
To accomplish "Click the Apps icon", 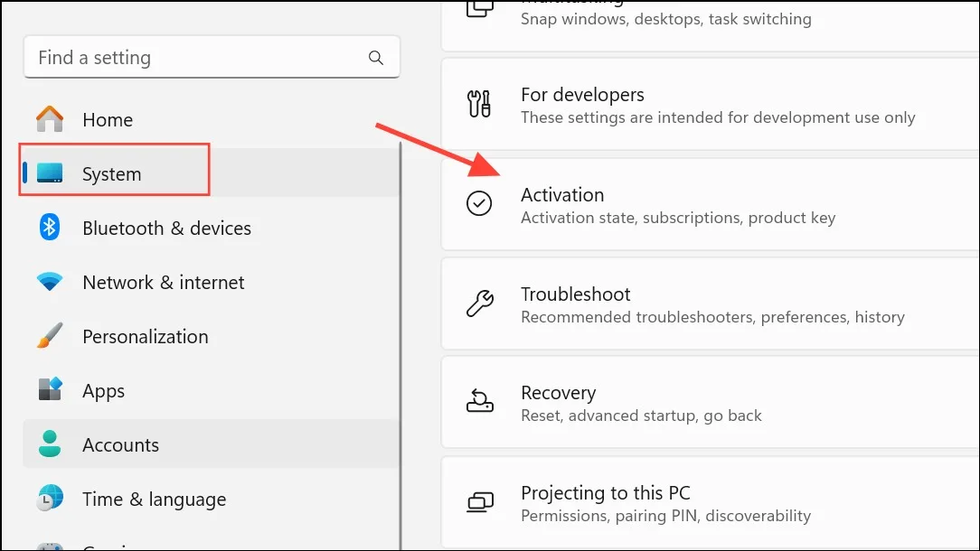I will (x=50, y=389).
